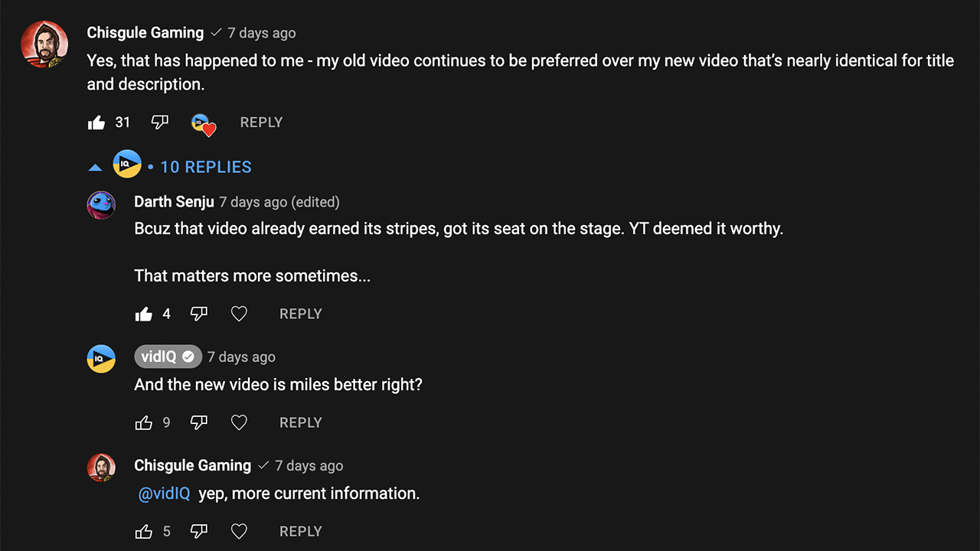Open Darth Senju's channel name
Viewport: 980px width, 551px height.
click(x=174, y=202)
